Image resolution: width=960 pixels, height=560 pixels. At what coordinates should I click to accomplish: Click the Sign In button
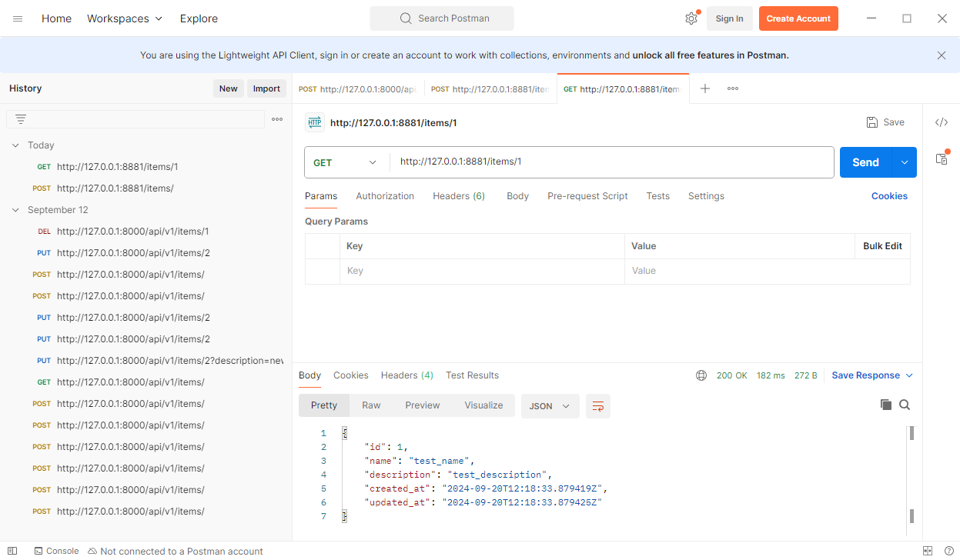point(729,18)
